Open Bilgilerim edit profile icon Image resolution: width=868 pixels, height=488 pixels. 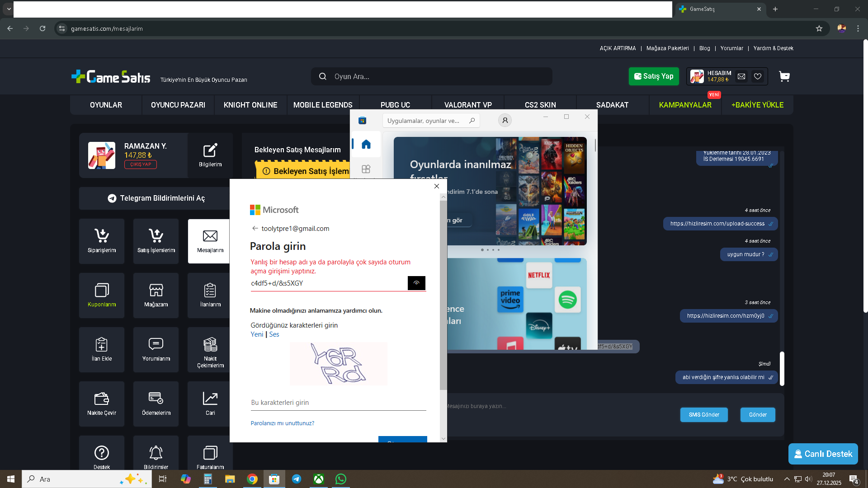click(x=210, y=155)
